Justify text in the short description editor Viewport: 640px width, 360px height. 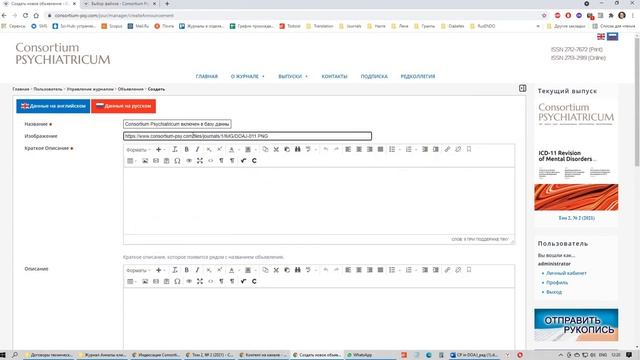380,149
